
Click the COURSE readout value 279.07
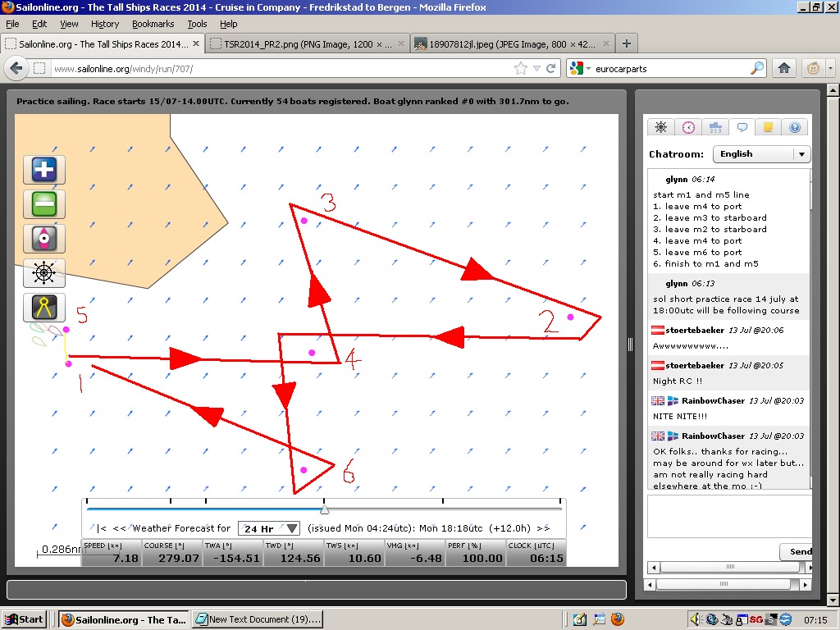click(x=179, y=558)
